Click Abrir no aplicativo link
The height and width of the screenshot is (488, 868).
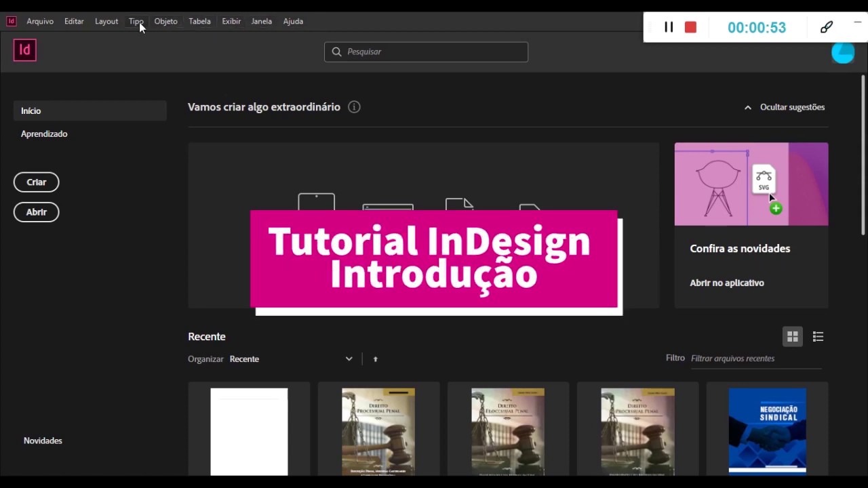click(727, 283)
